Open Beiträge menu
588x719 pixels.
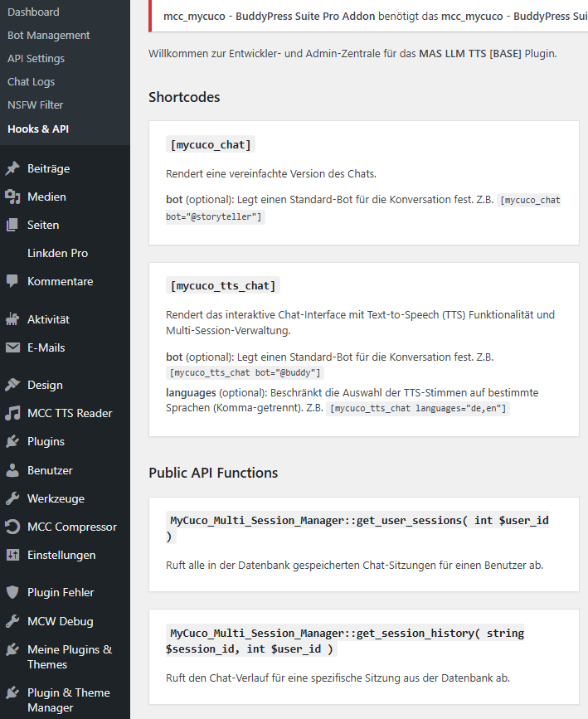coord(49,168)
